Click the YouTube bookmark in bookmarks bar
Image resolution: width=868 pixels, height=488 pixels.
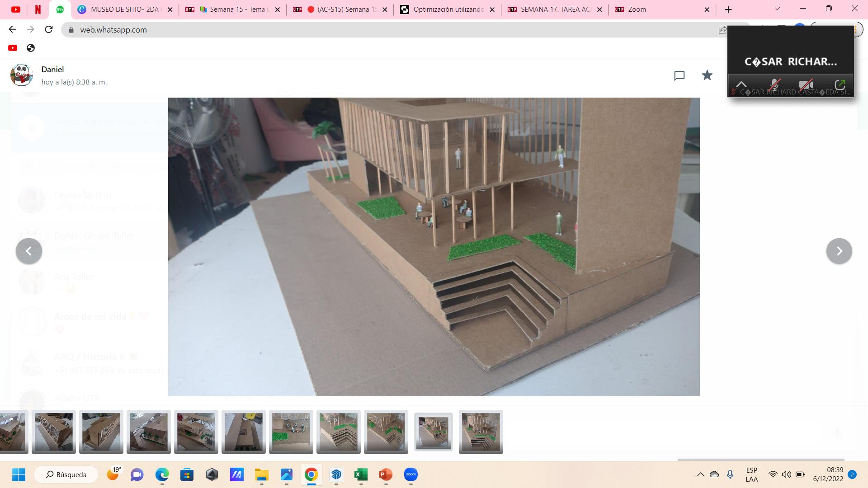pos(13,48)
